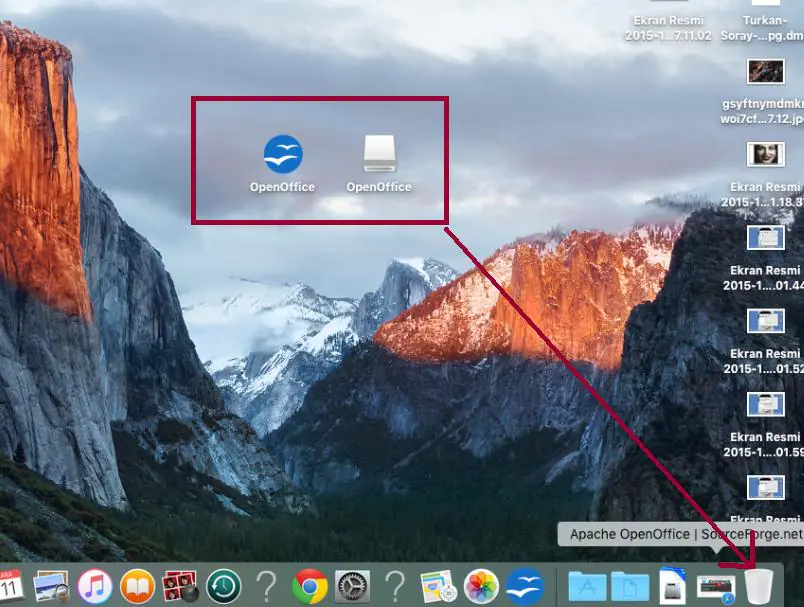Open iTunes from the Dock
Screen dimensions: 804x607
[x=96, y=586]
